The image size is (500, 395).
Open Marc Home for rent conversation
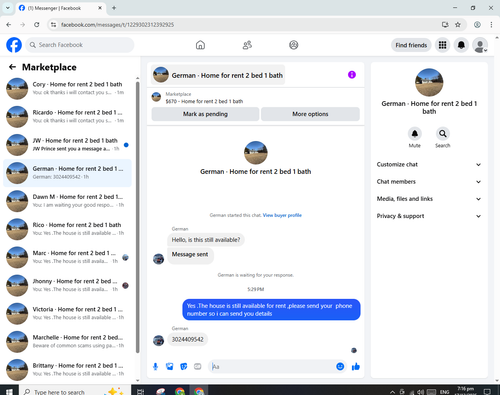coord(68,257)
